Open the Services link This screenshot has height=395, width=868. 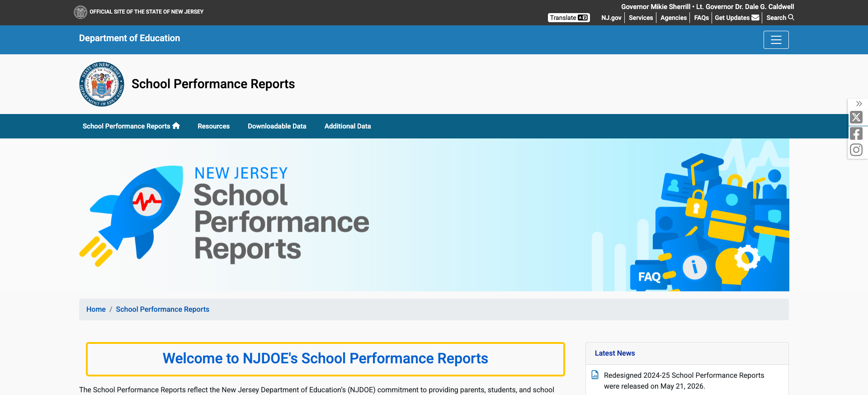click(641, 18)
